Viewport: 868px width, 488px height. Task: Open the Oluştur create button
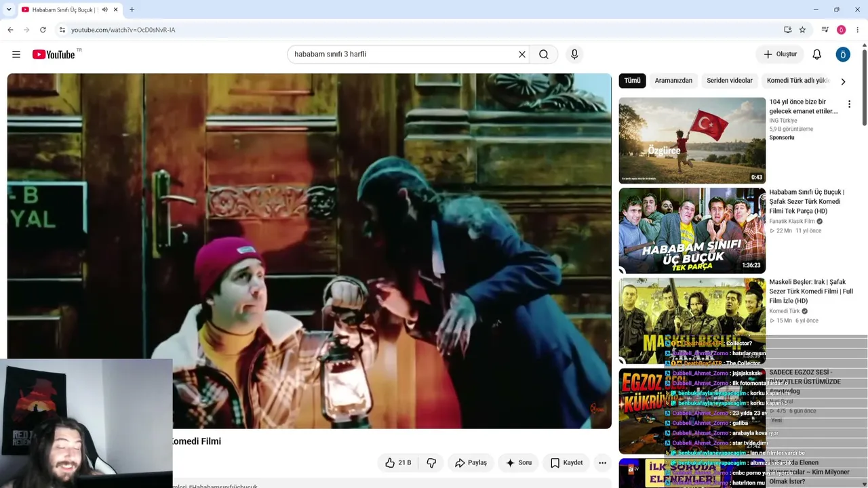click(x=780, y=54)
